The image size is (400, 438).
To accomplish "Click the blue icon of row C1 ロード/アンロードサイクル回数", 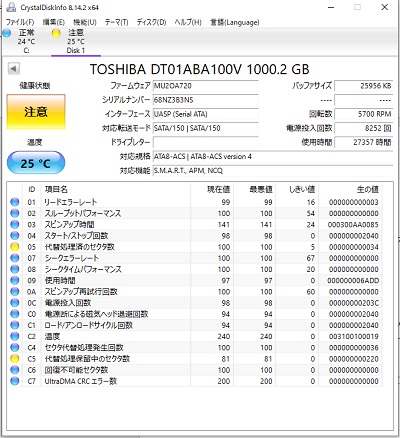I will tap(15, 325).
